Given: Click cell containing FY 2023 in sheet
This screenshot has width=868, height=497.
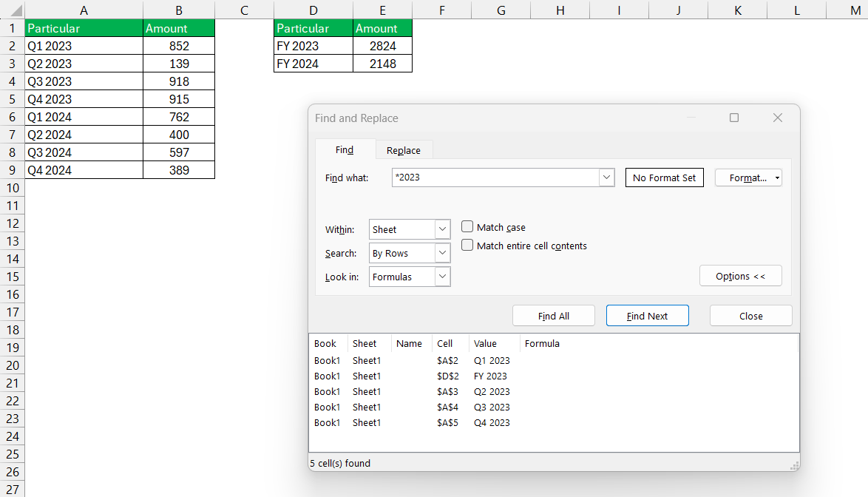Looking at the screenshot, I should pyautogui.click(x=313, y=46).
